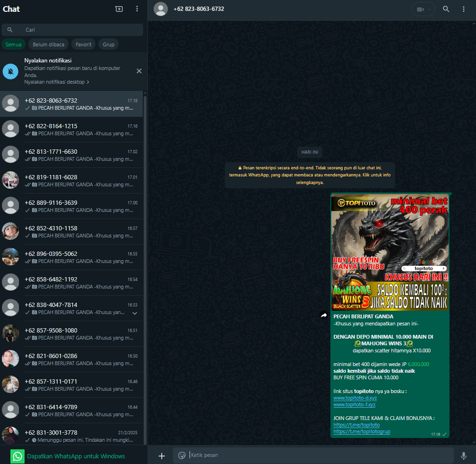
Task: Click Dapatkan WhatsApp untuk Windows
Action: 76,456
